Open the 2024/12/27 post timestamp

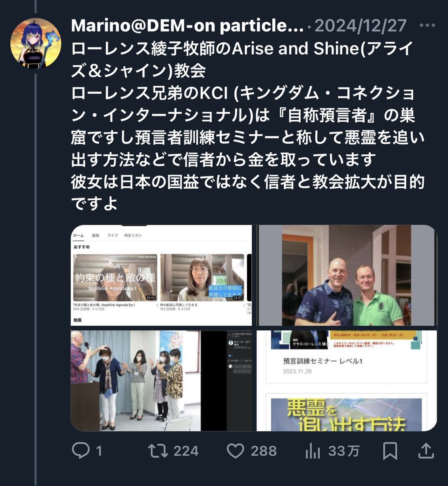coord(361,26)
